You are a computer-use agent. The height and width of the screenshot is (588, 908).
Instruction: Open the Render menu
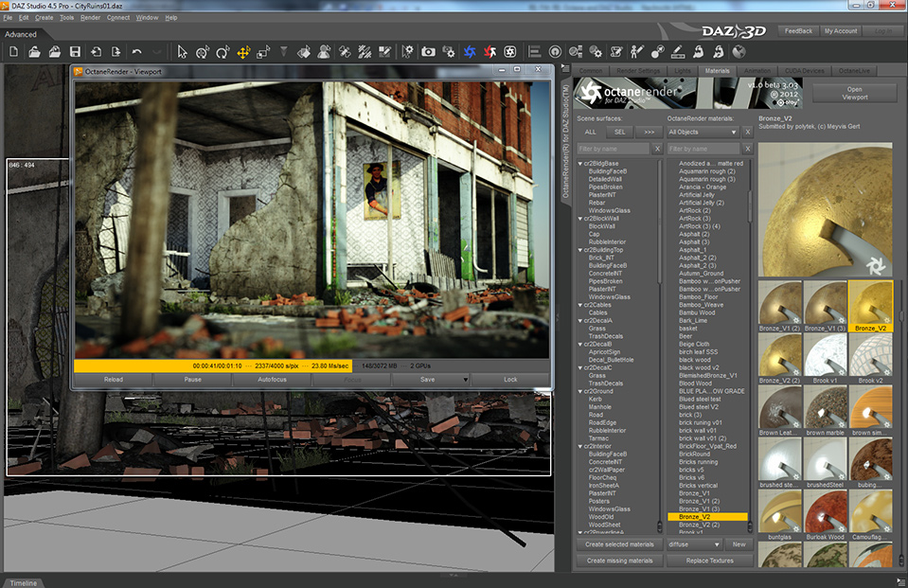click(x=90, y=17)
